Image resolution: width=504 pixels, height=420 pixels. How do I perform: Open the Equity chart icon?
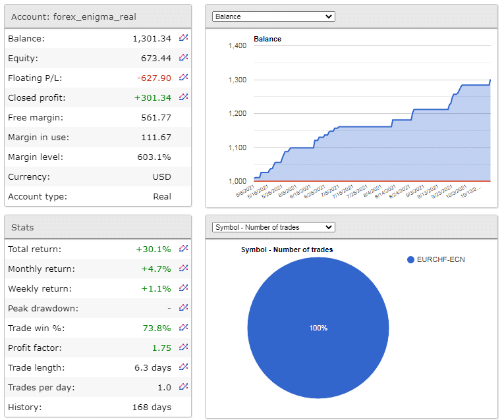coord(184,58)
